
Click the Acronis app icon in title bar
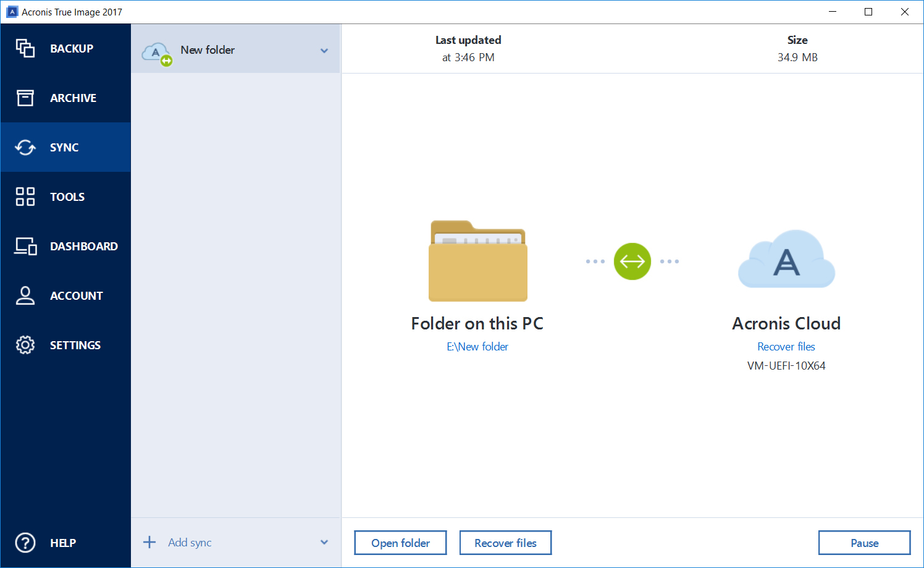(12, 12)
